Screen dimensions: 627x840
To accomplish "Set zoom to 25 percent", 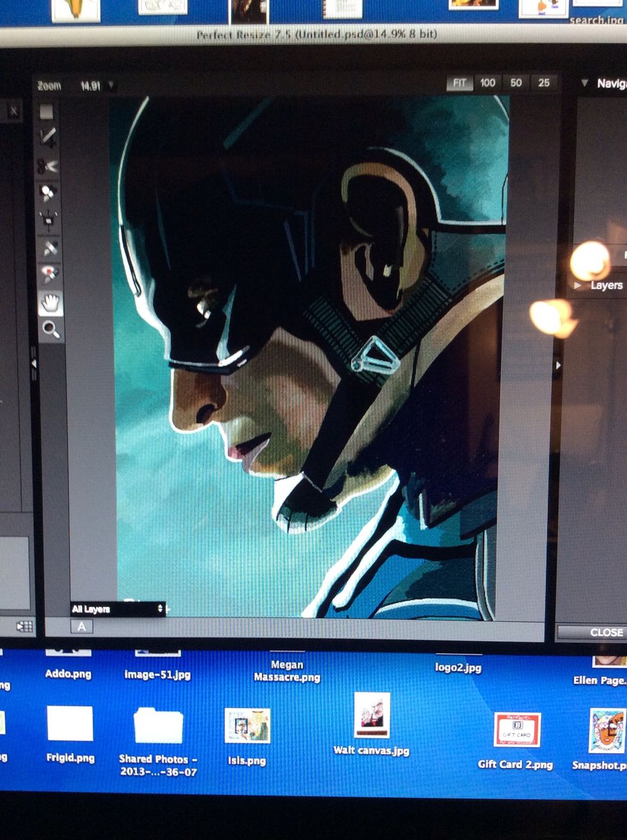I will (x=544, y=83).
